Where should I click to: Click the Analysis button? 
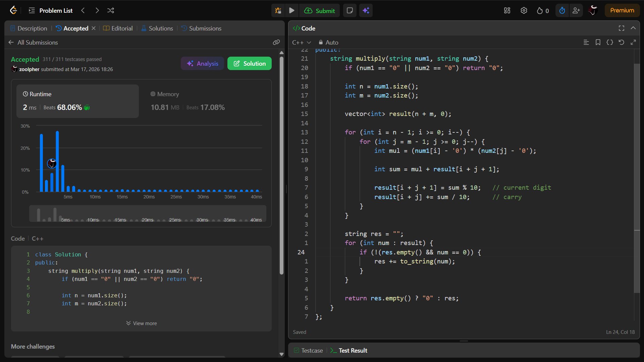pos(202,63)
